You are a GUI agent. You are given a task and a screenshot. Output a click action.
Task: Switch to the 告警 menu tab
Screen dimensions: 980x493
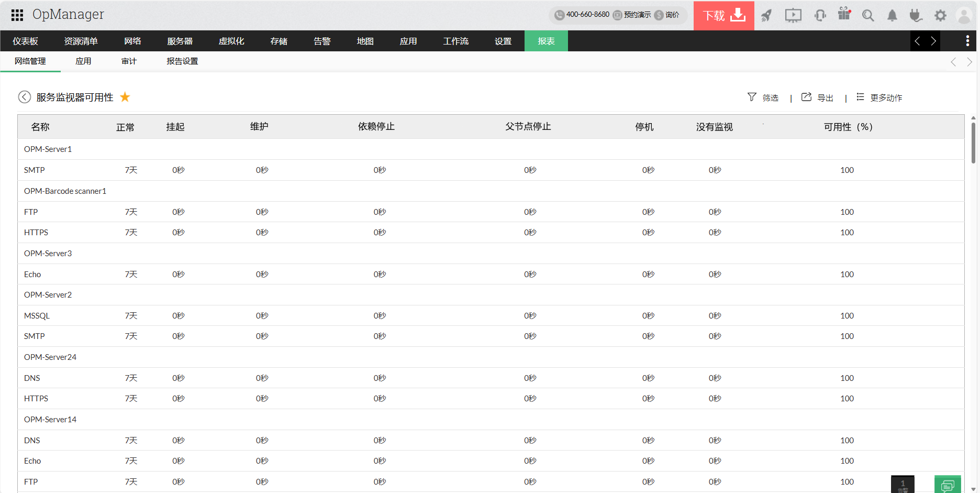click(322, 41)
